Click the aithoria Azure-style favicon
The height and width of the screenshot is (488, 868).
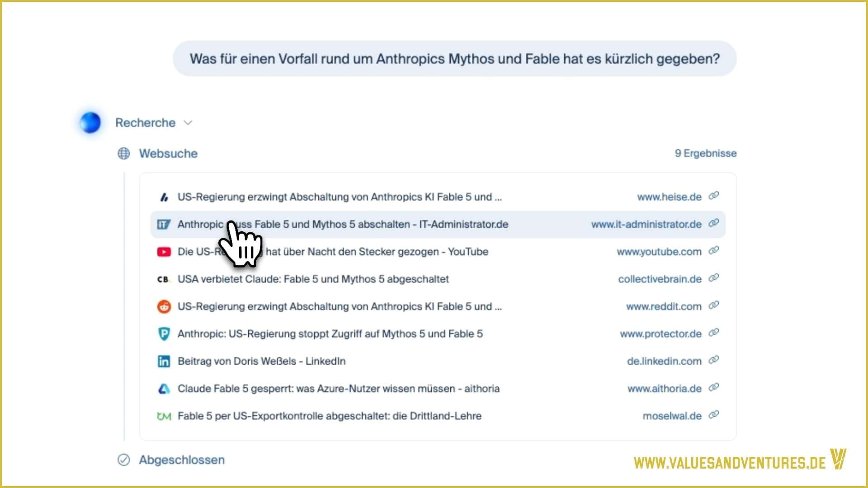click(164, 389)
